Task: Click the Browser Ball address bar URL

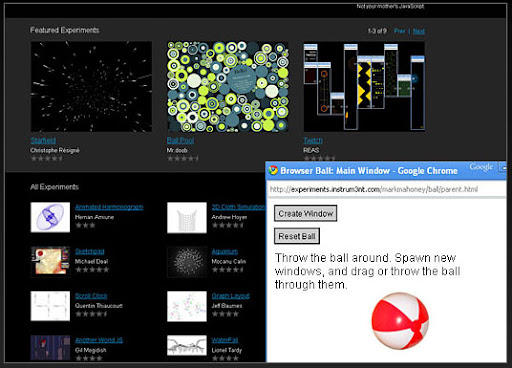Action: click(x=374, y=189)
